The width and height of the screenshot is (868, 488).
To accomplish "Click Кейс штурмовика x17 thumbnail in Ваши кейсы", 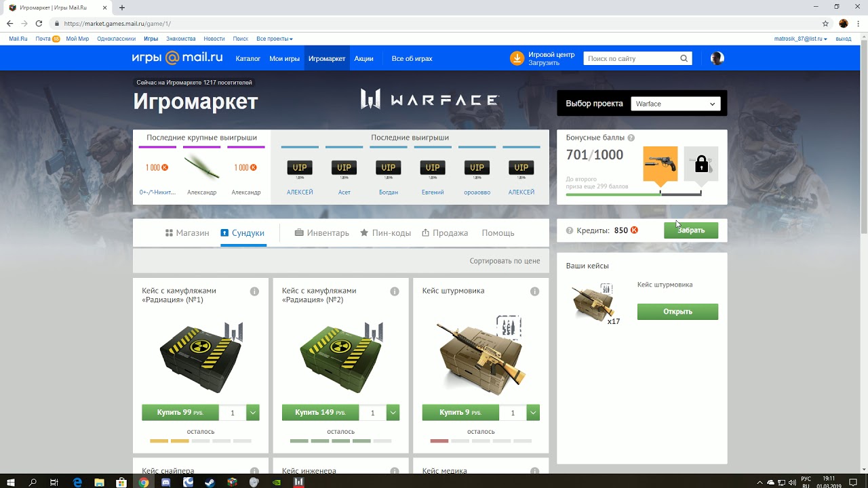I will pyautogui.click(x=595, y=302).
